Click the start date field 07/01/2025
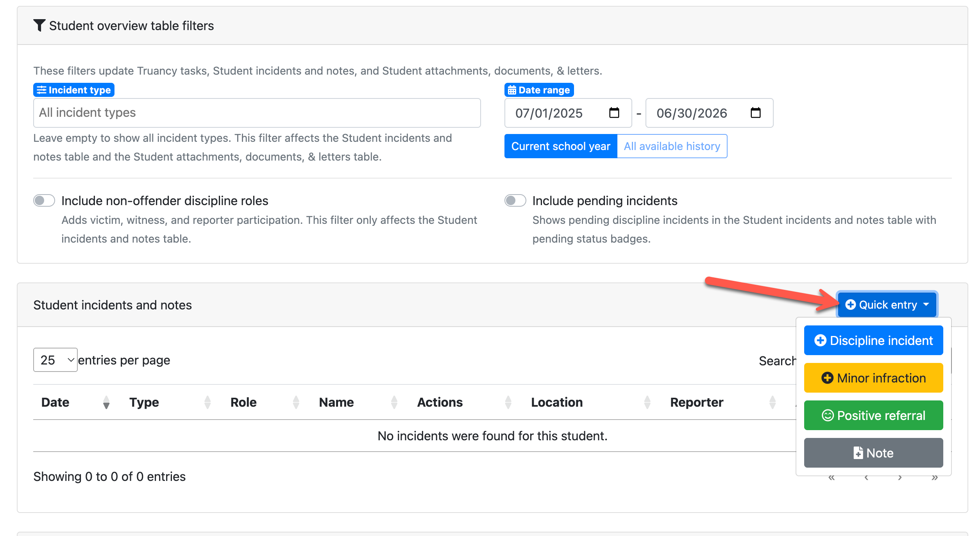The image size is (980, 536). click(549, 113)
